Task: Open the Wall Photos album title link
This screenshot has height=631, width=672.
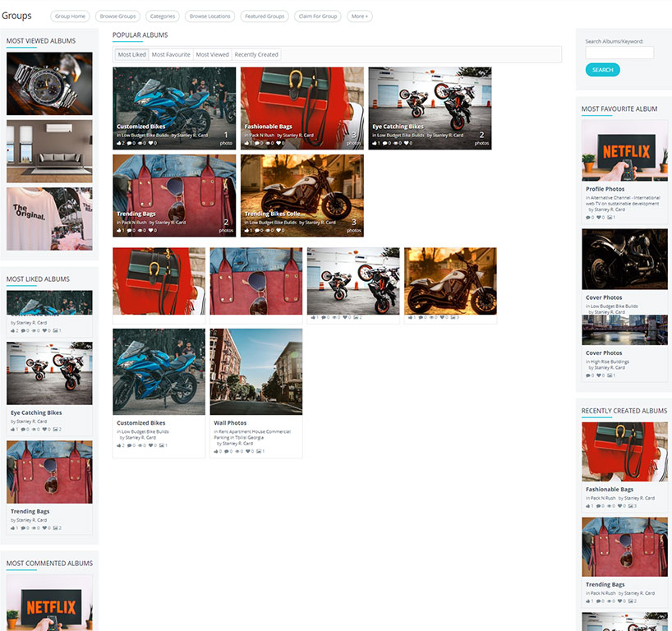Action: click(x=230, y=423)
